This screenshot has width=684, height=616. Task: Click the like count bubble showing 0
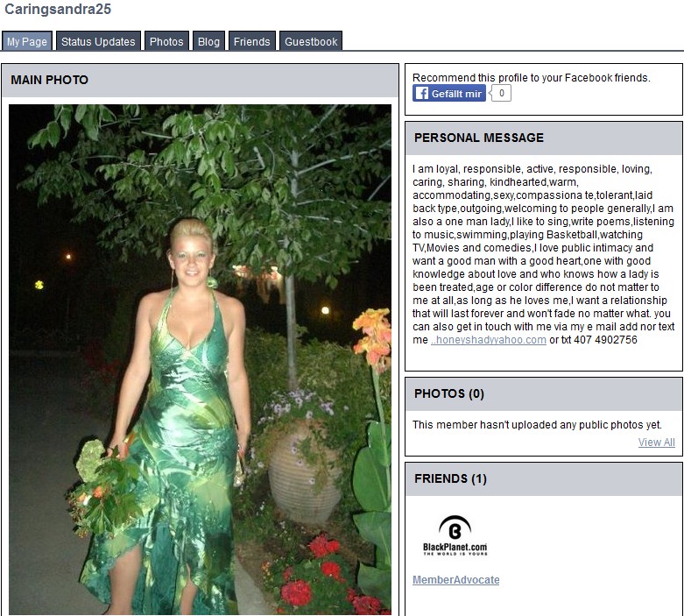(501, 93)
